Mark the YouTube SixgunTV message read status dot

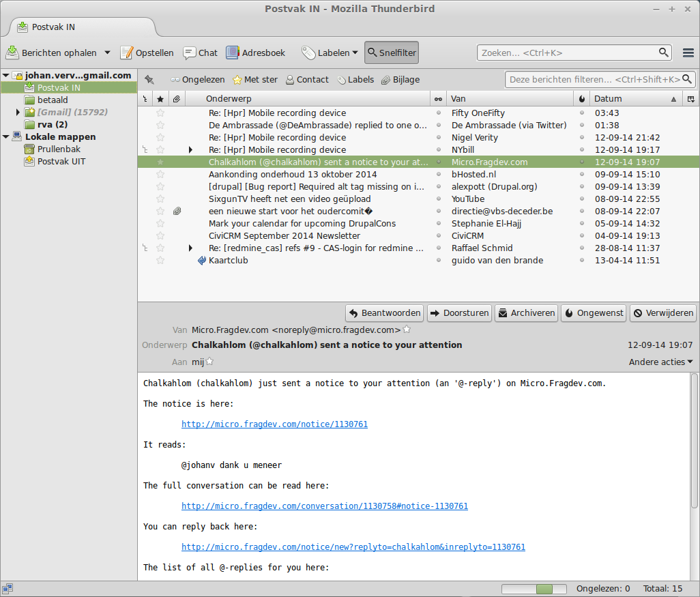439,199
